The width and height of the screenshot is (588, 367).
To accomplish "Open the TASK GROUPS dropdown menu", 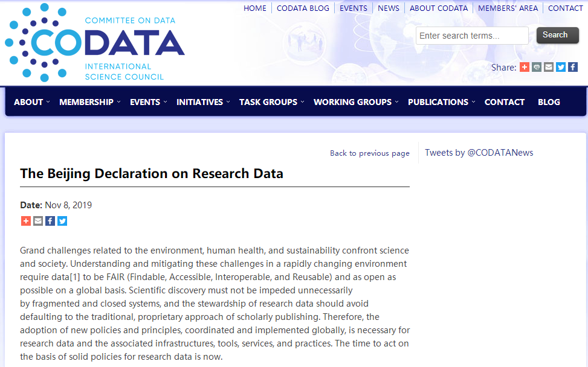I will click(271, 102).
